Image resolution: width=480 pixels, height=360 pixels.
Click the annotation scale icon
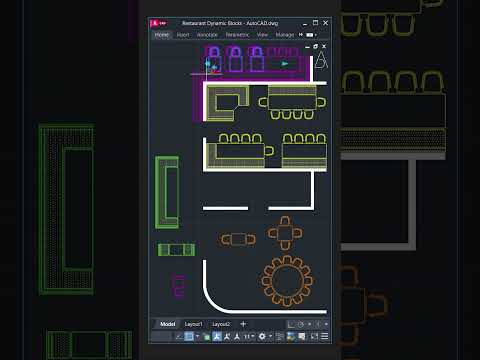click(x=237, y=336)
